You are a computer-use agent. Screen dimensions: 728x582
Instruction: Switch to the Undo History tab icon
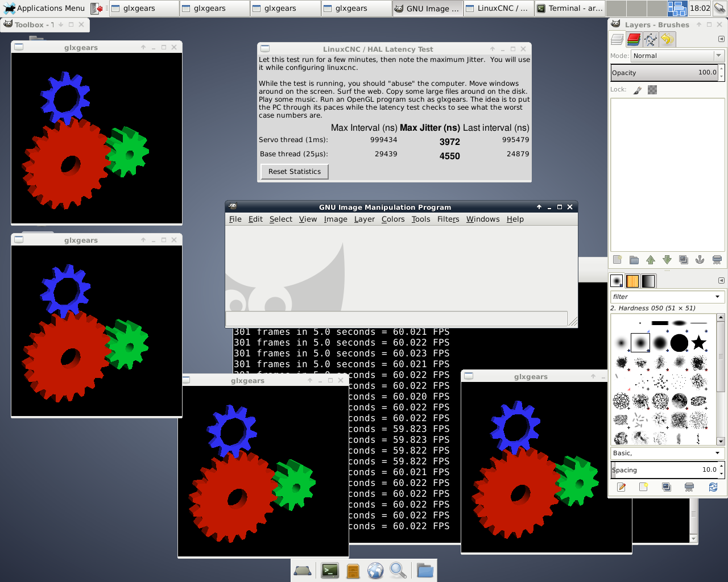667,39
